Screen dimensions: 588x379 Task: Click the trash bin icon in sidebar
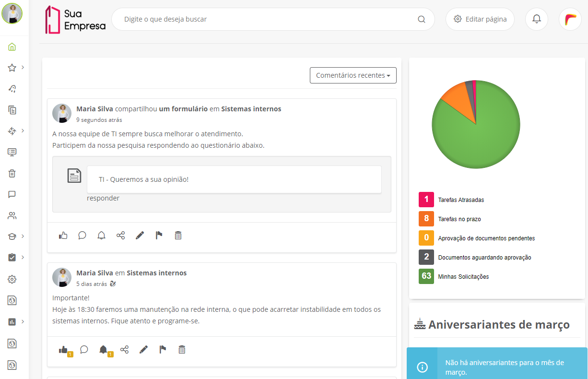tap(12, 173)
